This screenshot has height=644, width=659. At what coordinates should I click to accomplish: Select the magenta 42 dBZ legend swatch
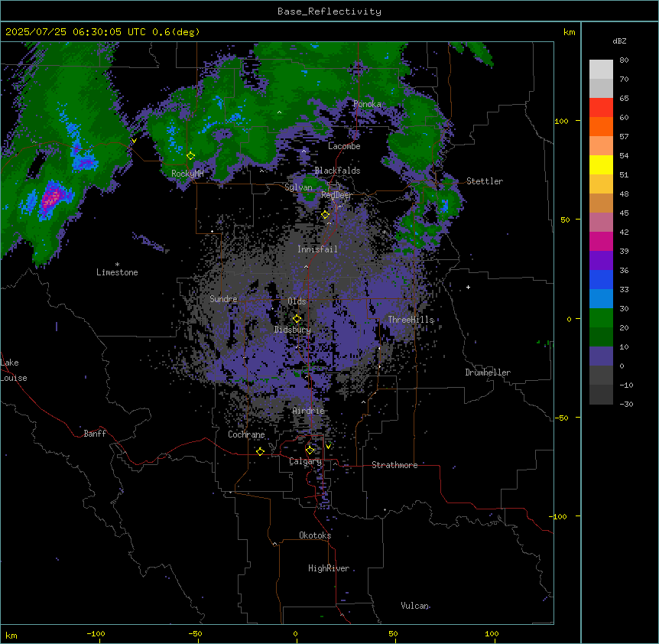[x=601, y=241]
